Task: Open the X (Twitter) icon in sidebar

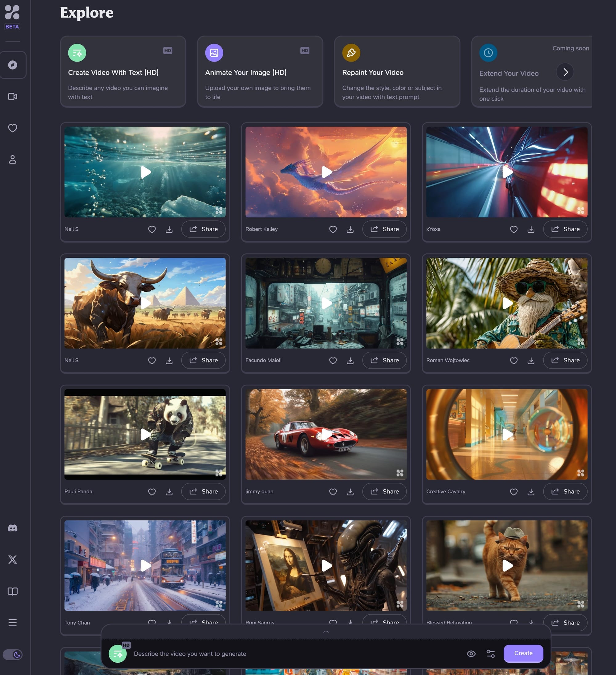Action: pyautogui.click(x=13, y=560)
